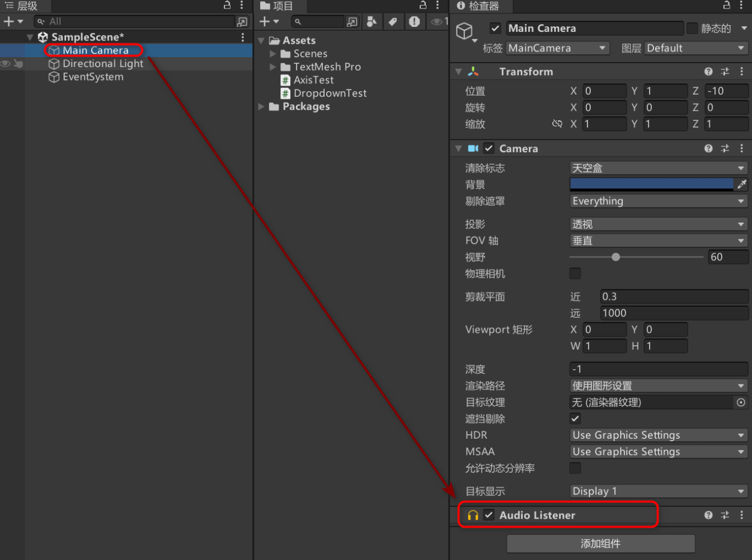This screenshot has width=752, height=560.
Task: Open Camera component options menu
Action: pos(742,148)
